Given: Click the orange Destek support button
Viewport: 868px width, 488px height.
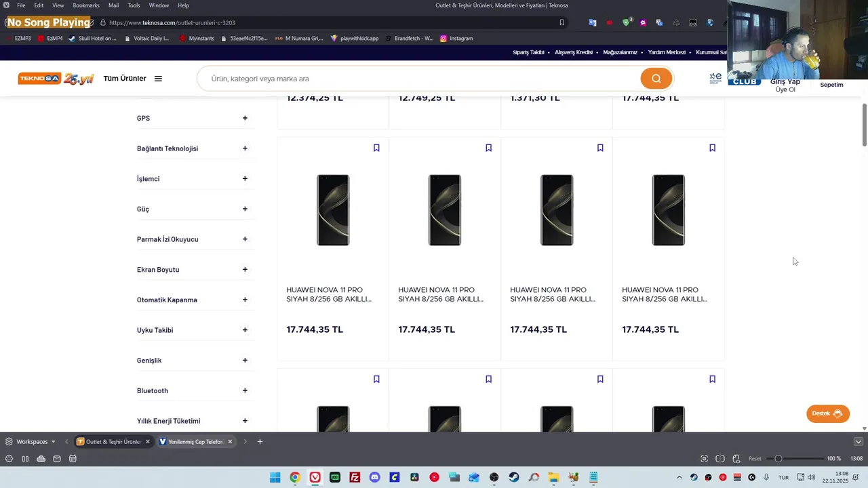Looking at the screenshot, I should click(x=827, y=413).
